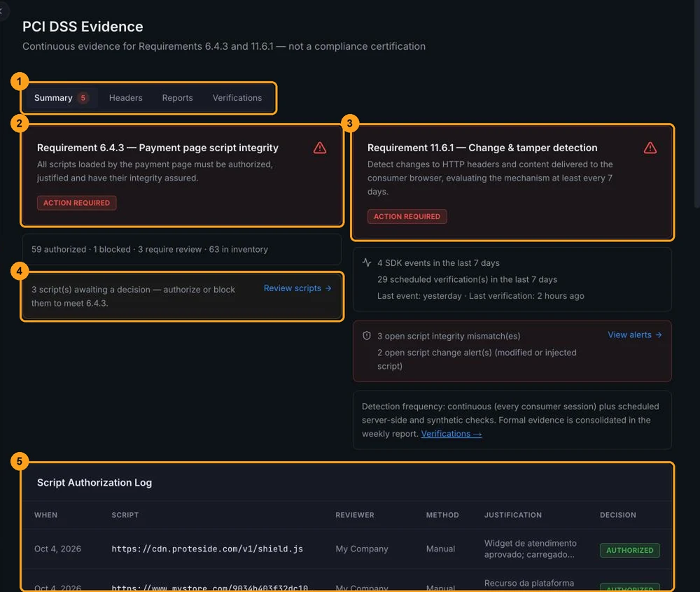Viewport: 700px width, 592px height.
Task: Click Last event yesterday status line
Action: 480,296
